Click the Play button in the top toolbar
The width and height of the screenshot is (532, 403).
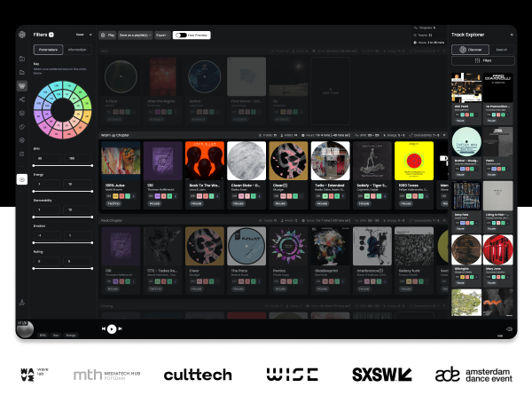(108, 36)
